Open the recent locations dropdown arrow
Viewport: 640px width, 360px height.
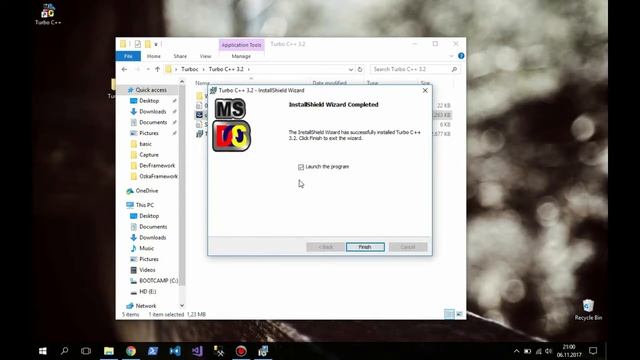coord(148,69)
